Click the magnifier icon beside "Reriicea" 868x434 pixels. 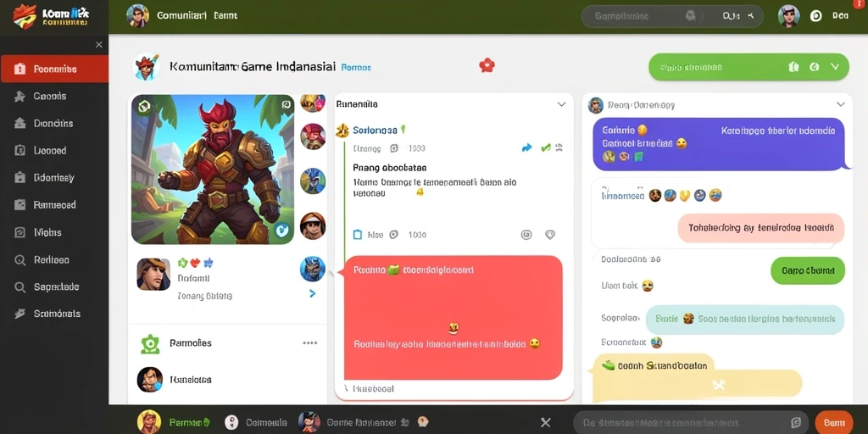pyautogui.click(x=20, y=259)
